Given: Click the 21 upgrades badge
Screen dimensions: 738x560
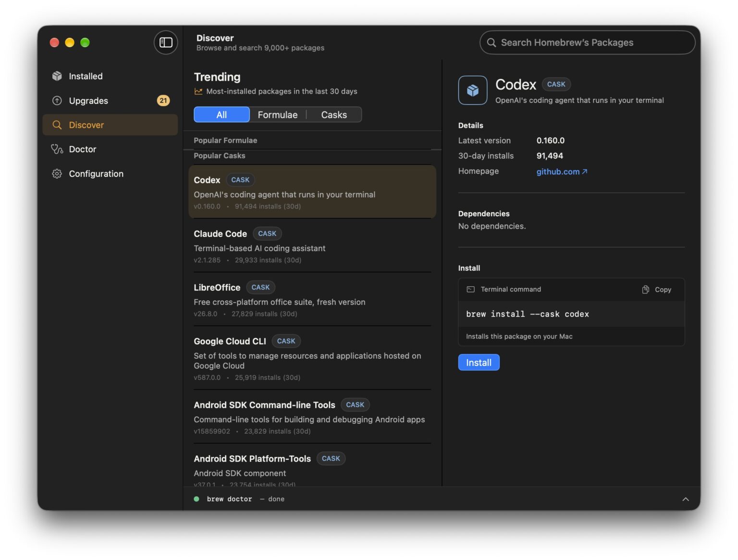Looking at the screenshot, I should [163, 100].
